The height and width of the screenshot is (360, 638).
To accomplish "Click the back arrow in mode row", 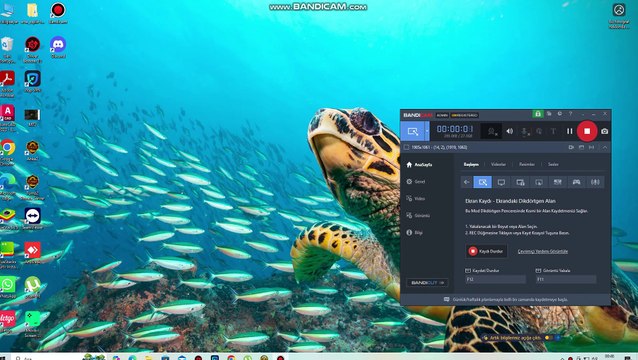I will 466,182.
